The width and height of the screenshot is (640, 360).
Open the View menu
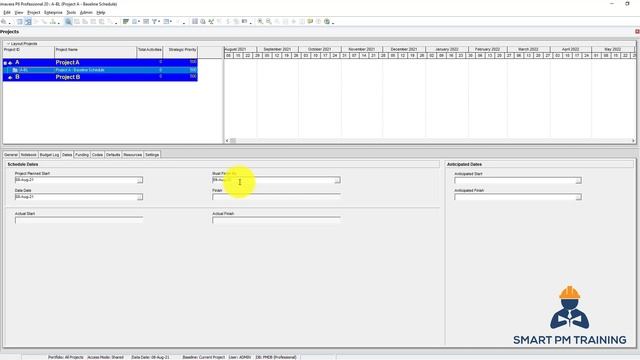click(x=19, y=13)
